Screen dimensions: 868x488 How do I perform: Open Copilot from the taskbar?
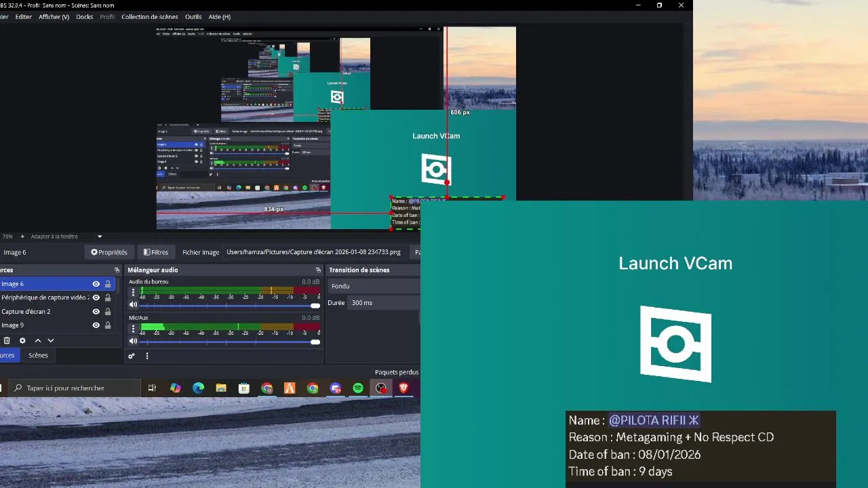tap(176, 388)
